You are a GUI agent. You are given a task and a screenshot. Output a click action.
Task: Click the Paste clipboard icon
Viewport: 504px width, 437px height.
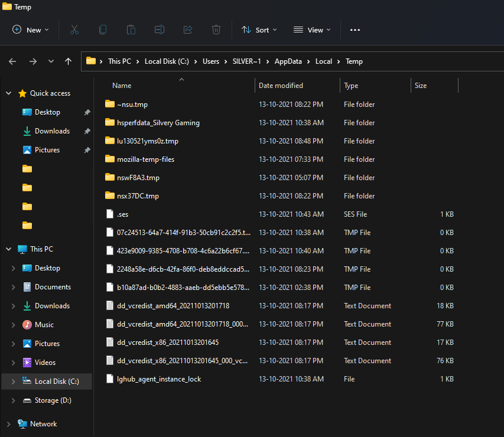[x=131, y=30]
